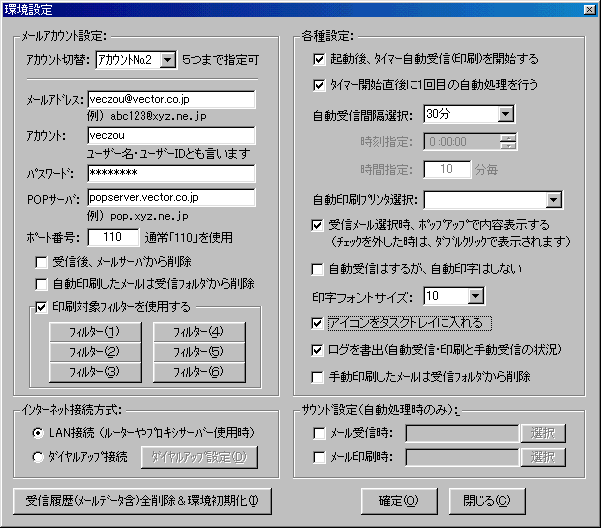Open 印字フォントサイズ dropdown
The height and width of the screenshot is (528, 601).
[454, 296]
